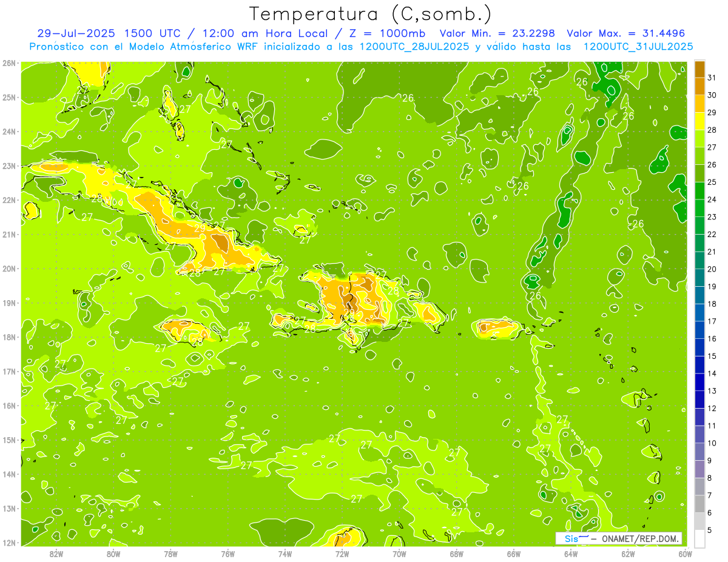Screen dimensions: 728x562
Task: Click the legend value 19
Action: (712, 286)
